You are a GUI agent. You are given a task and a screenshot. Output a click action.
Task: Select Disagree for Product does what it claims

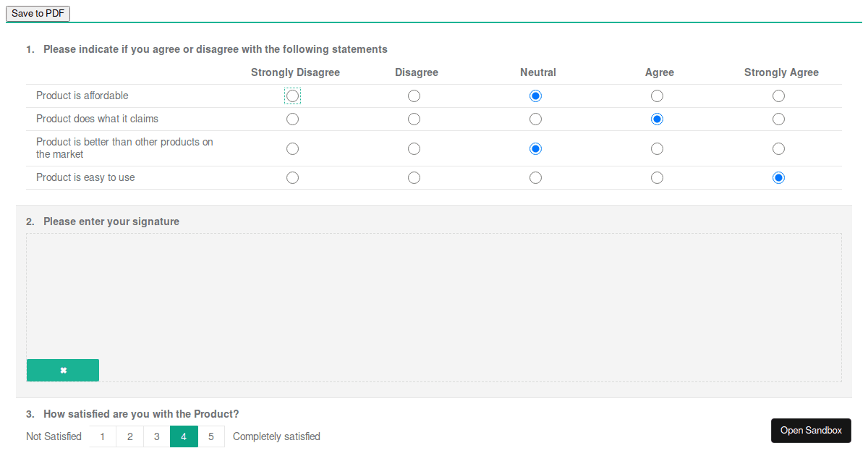[x=414, y=119]
